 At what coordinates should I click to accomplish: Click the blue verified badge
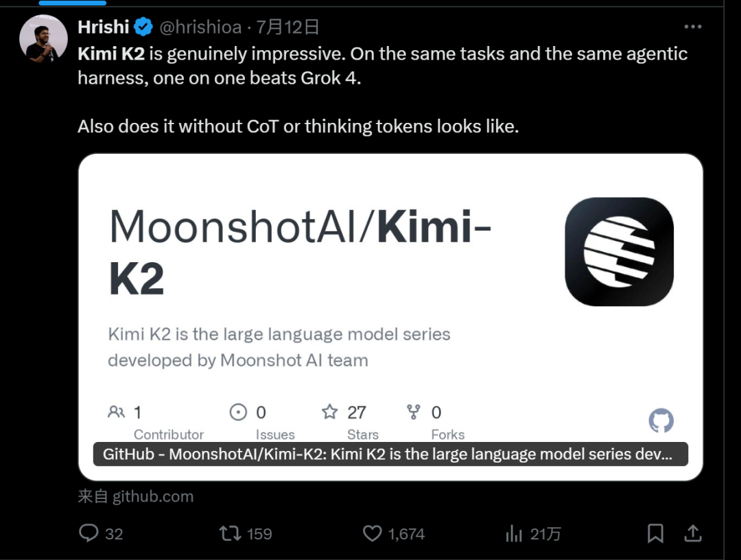[143, 27]
